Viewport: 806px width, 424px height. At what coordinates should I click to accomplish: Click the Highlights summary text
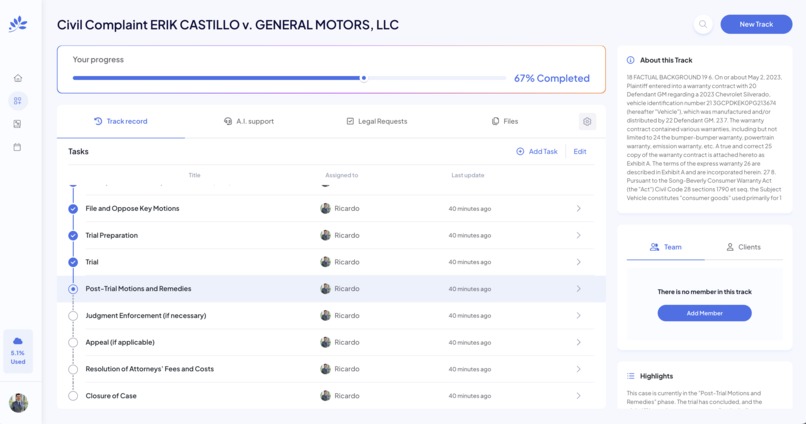point(694,398)
